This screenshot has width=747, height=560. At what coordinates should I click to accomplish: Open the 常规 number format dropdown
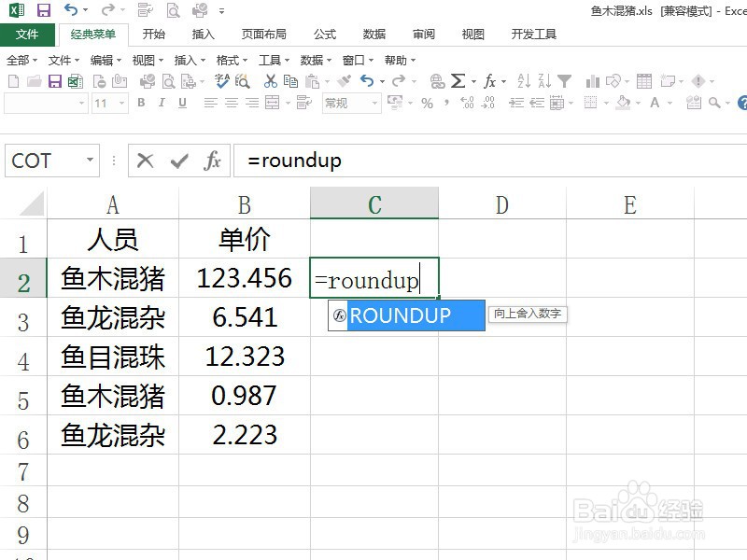[x=372, y=103]
